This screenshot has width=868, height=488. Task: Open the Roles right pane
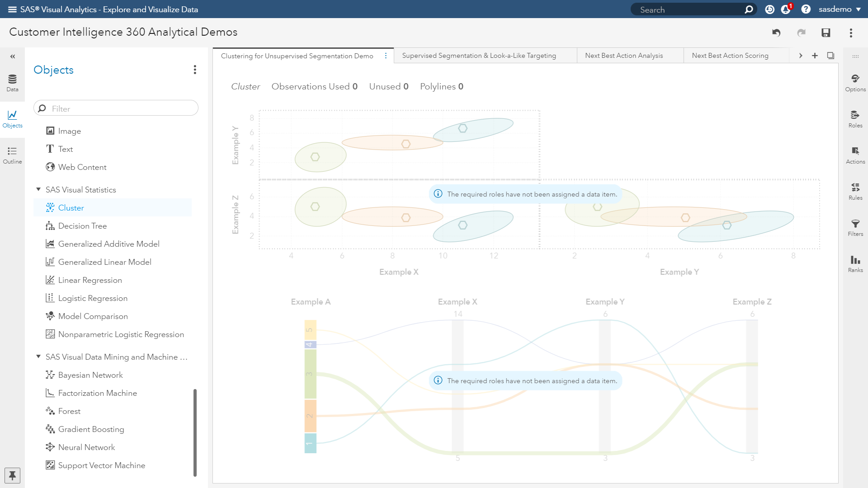[855, 119]
